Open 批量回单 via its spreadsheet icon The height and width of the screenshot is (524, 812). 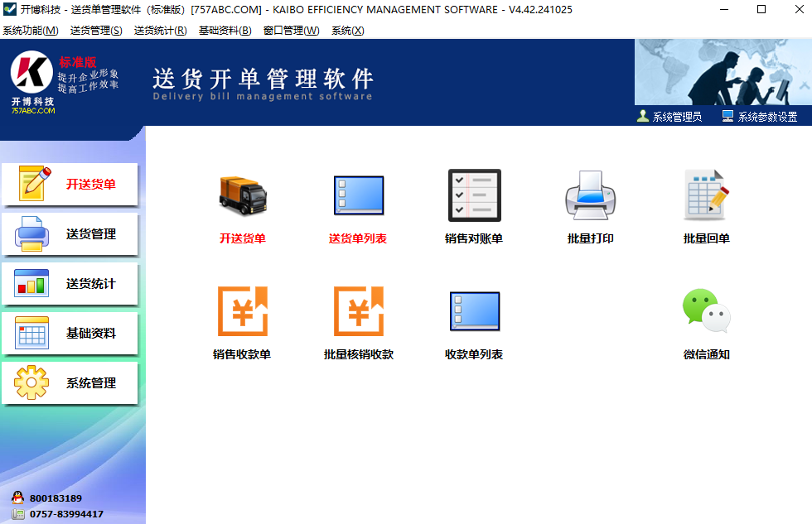tap(706, 195)
